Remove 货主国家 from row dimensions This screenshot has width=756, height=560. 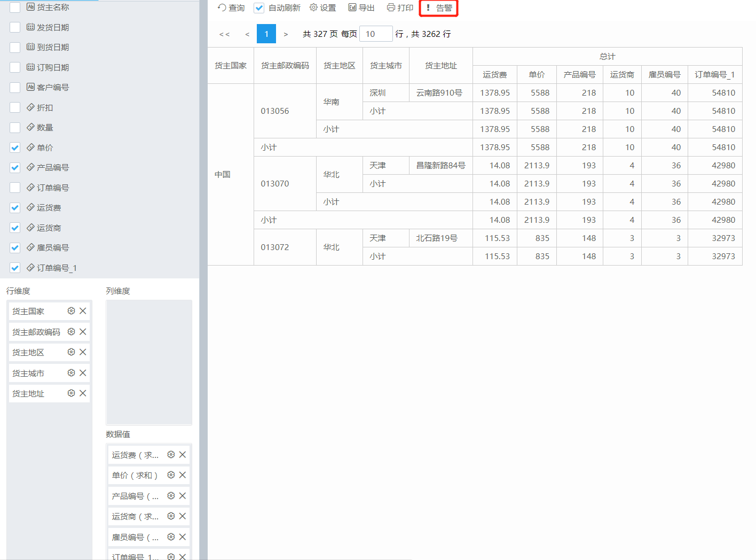tap(83, 311)
